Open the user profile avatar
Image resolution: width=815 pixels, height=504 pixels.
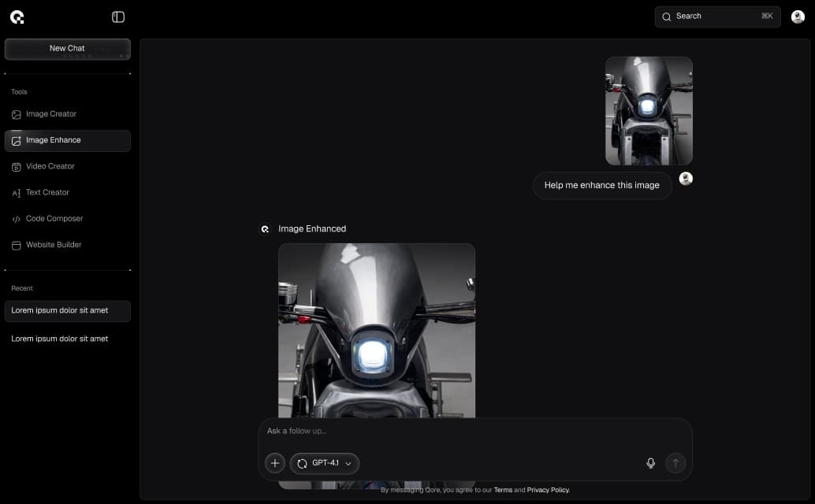point(798,17)
